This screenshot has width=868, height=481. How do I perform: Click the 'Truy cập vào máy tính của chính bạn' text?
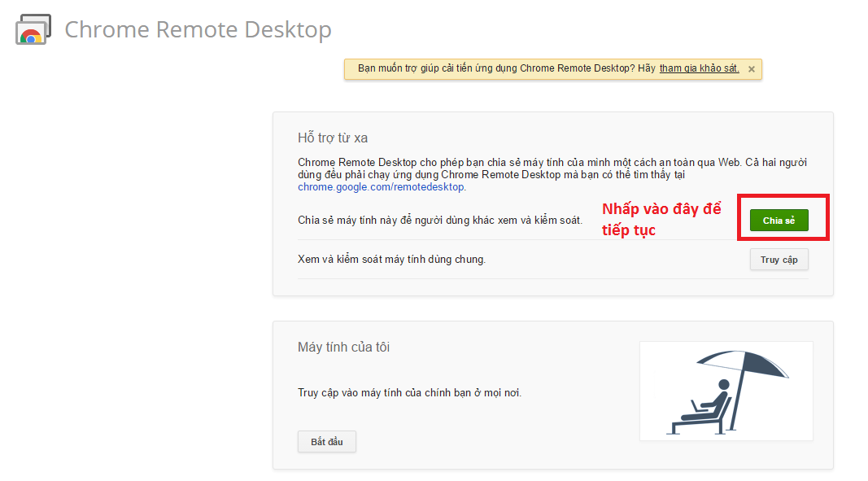tap(410, 392)
